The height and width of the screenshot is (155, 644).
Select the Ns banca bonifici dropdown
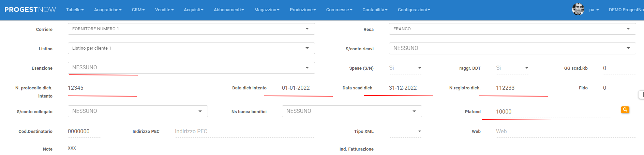[x=351, y=111]
